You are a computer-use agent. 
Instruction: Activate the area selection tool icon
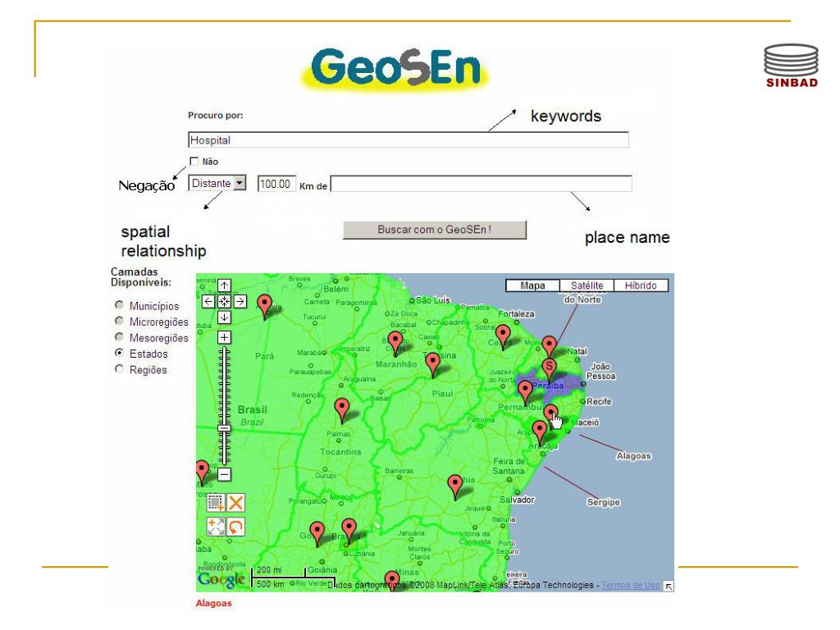point(216,503)
